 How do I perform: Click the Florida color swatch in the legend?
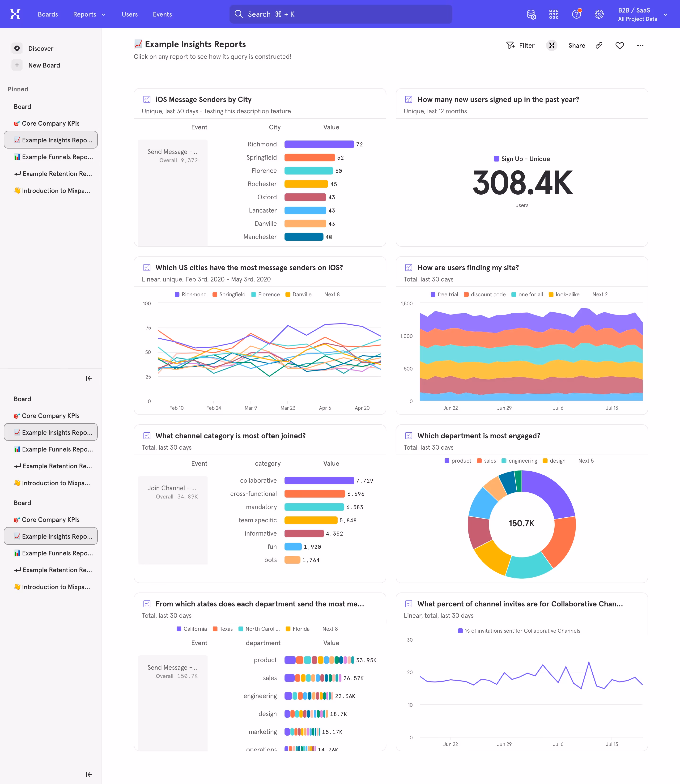[288, 629]
